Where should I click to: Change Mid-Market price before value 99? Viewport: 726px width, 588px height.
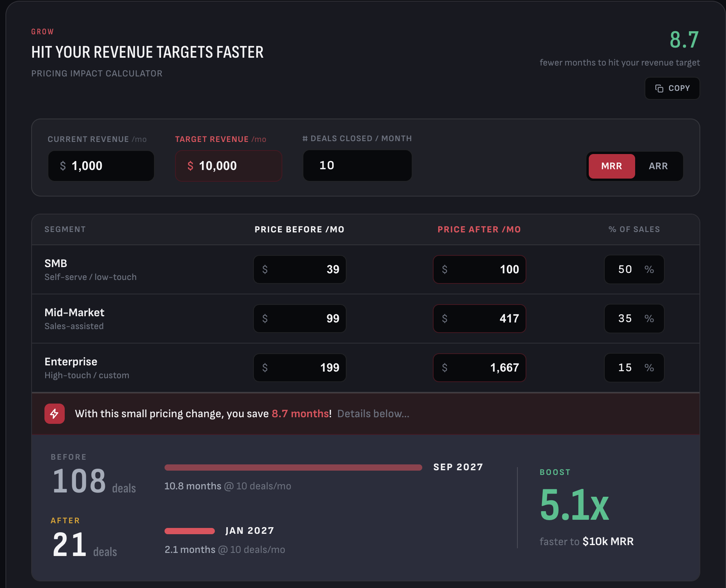[300, 319]
